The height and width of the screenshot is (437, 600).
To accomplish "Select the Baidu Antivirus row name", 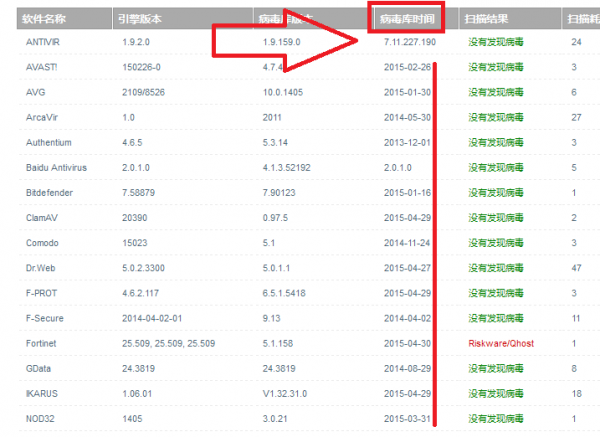I will (56, 168).
